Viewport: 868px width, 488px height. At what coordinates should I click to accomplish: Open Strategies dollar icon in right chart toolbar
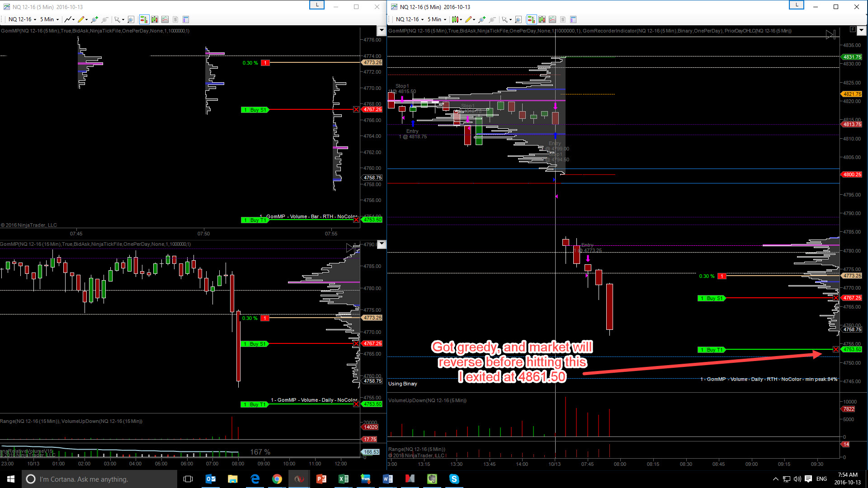click(563, 19)
